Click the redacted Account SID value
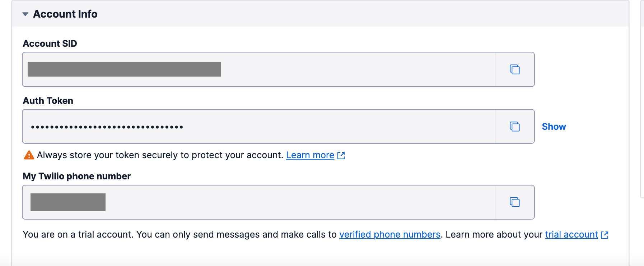This screenshot has width=644, height=266. [x=124, y=69]
